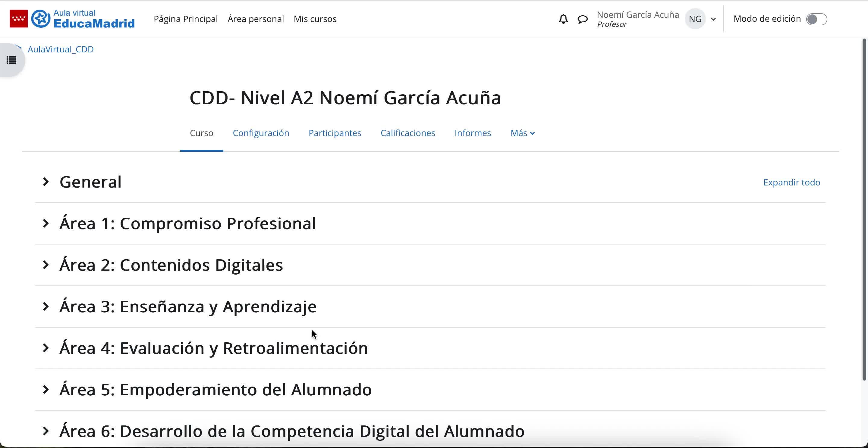Open the Configuración tab

(261, 133)
